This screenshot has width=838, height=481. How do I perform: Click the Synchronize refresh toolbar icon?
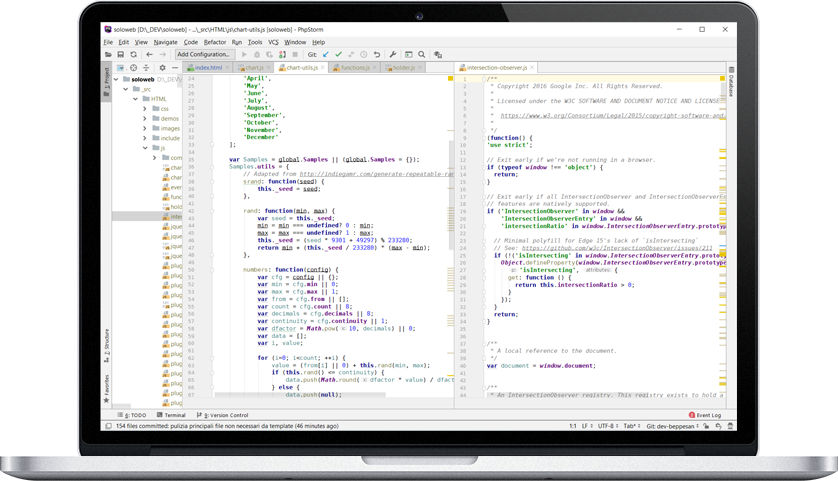(134, 55)
